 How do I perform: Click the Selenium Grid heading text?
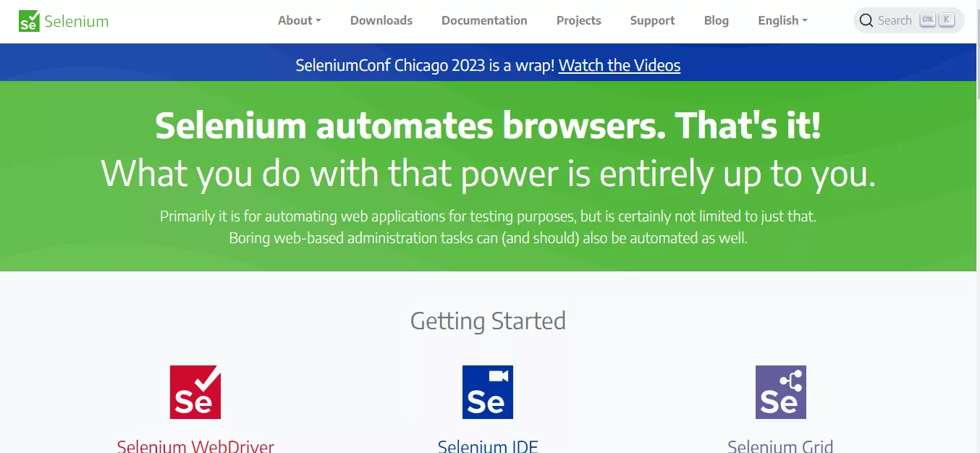[x=780, y=446]
